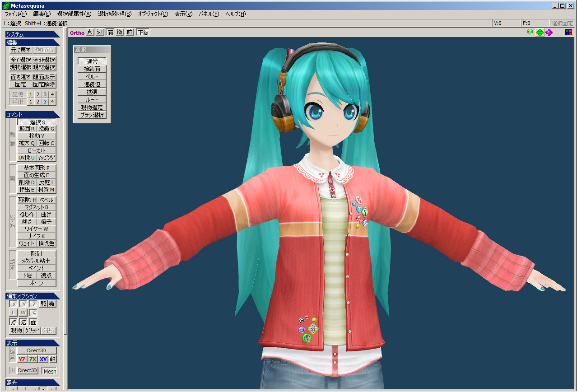Select ベルト mode in 選択 panel

click(92, 77)
